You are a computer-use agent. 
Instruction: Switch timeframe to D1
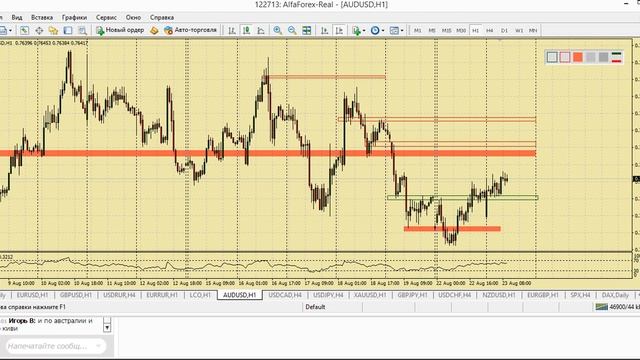pyautogui.click(x=504, y=30)
